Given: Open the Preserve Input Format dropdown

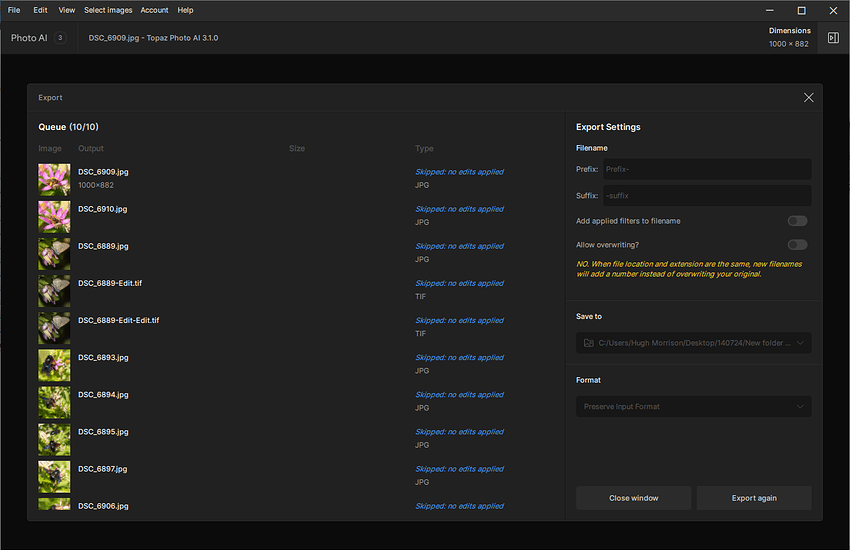Looking at the screenshot, I should tap(693, 406).
